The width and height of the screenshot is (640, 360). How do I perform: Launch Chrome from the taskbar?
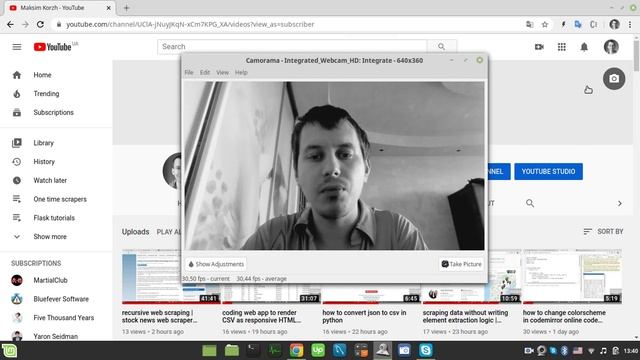point(297,351)
